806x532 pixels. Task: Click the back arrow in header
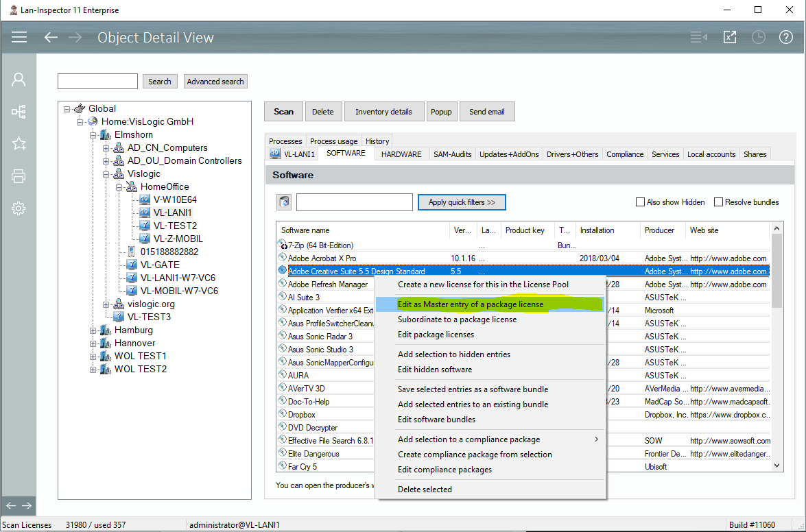pos(51,37)
